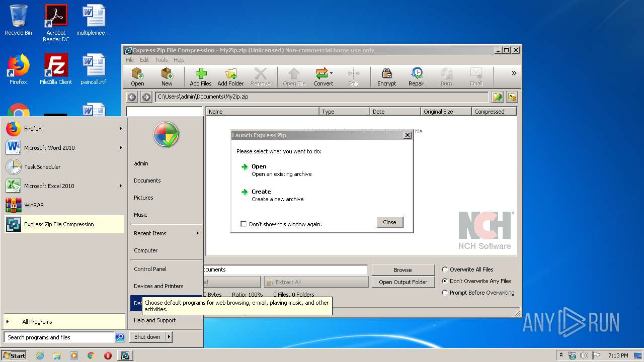The width and height of the screenshot is (644, 362).
Task: Click the folder icon right of the path field
Action: point(498,97)
